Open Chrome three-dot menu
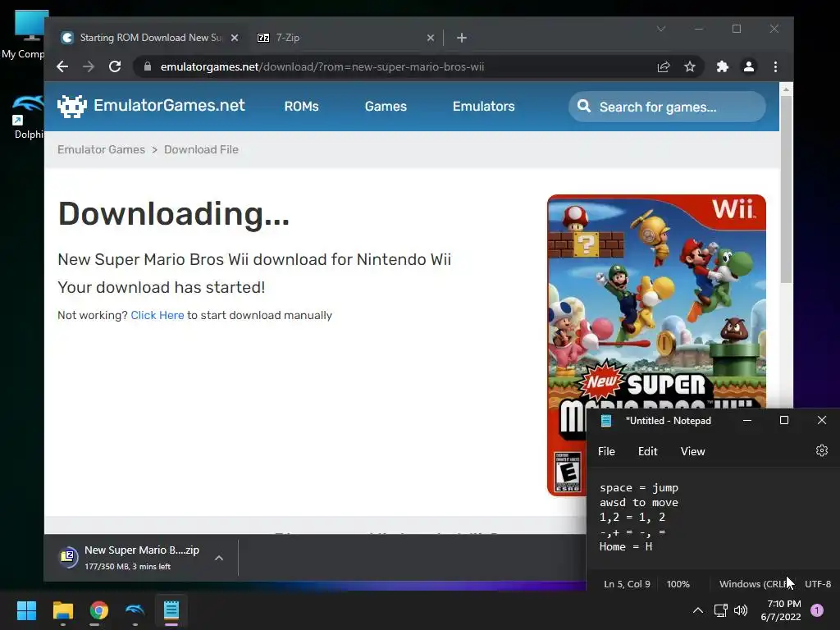Viewport: 840px width, 630px height. (x=775, y=66)
